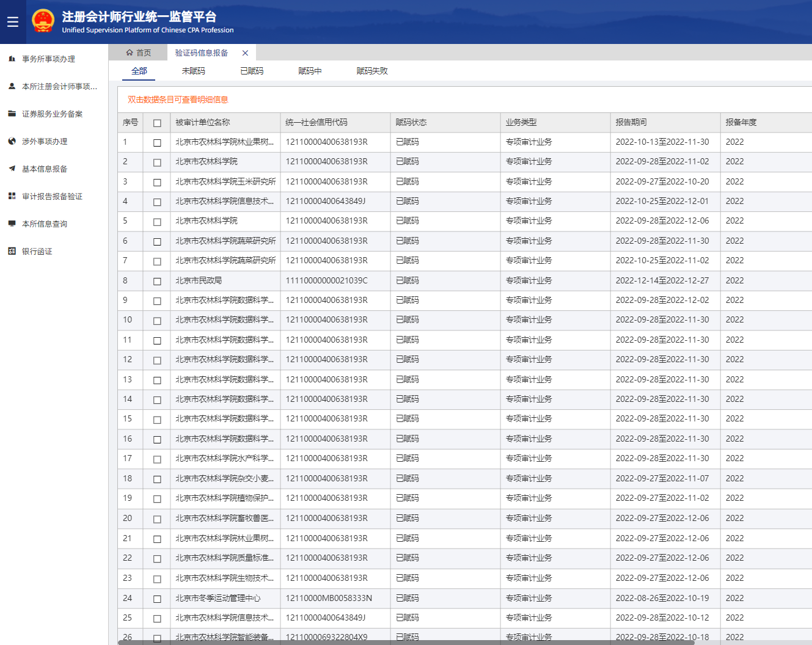Show the 赋码中 filter tab
The image size is (812, 645).
pos(310,71)
